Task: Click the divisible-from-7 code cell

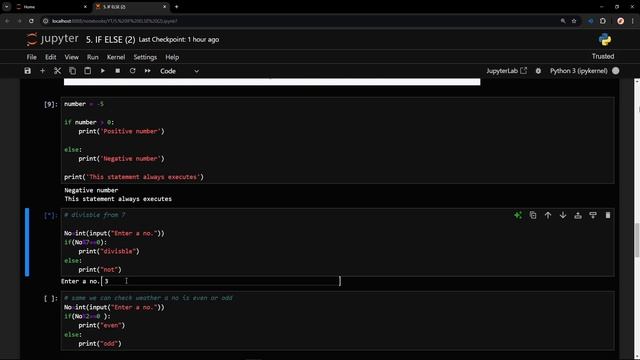Action: pyautogui.click(x=338, y=242)
